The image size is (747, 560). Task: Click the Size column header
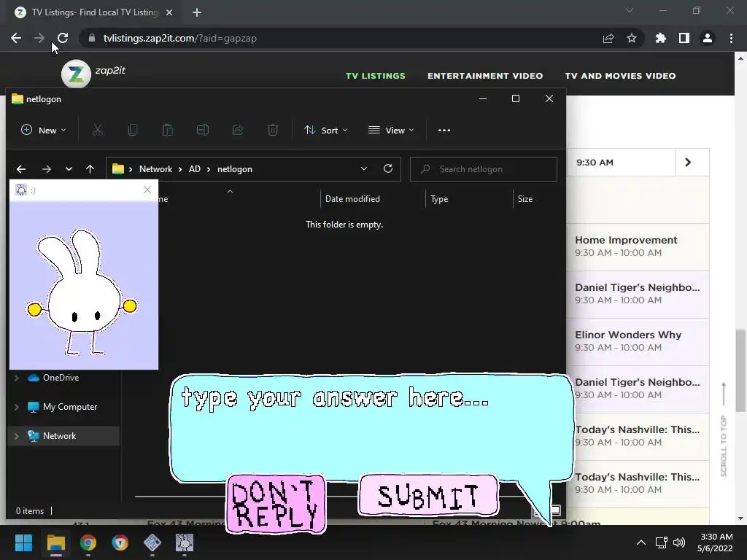(525, 199)
